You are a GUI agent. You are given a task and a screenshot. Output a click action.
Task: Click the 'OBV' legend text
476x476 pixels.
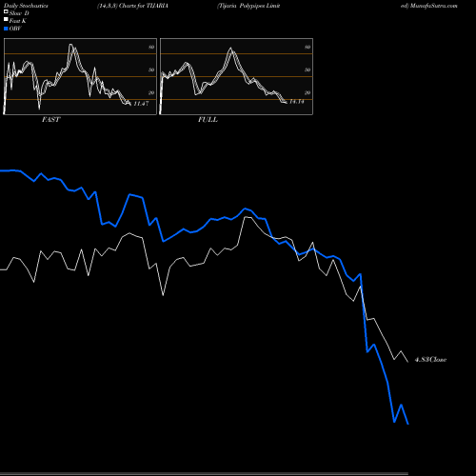tap(15, 29)
